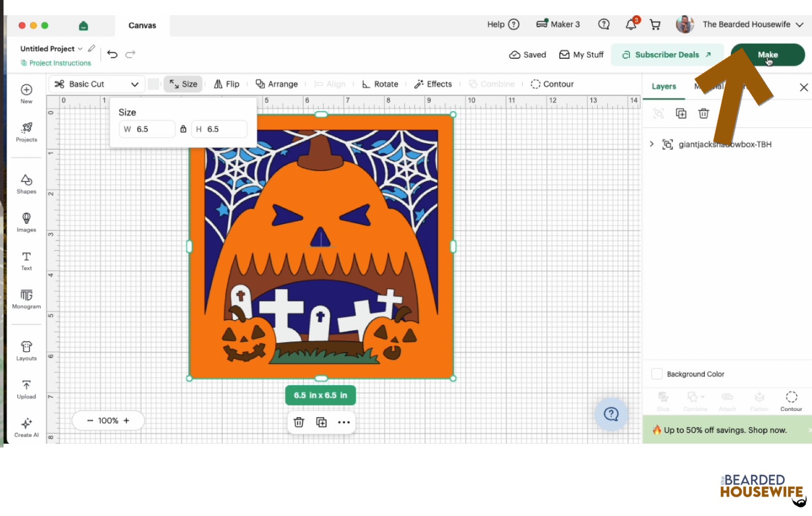Rename project with the pencil icon
The width and height of the screenshot is (812, 516).
pyautogui.click(x=91, y=49)
